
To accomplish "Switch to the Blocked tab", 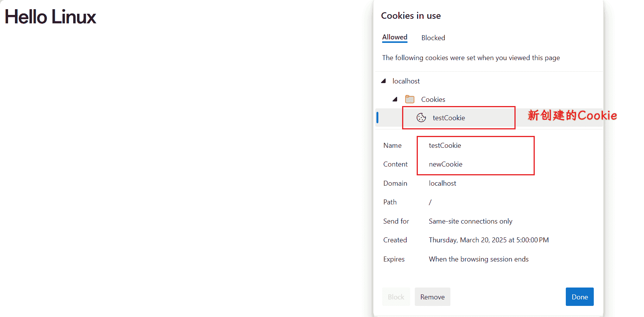I will (x=433, y=38).
